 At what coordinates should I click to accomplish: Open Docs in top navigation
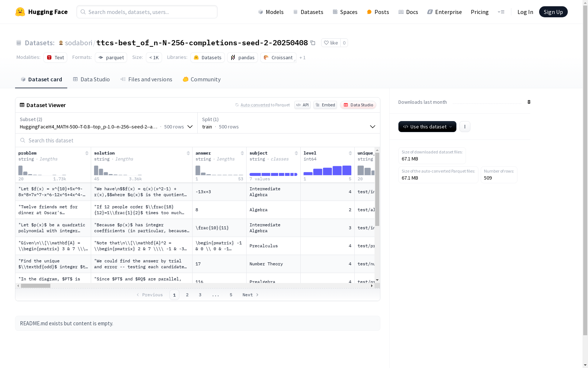point(408,12)
